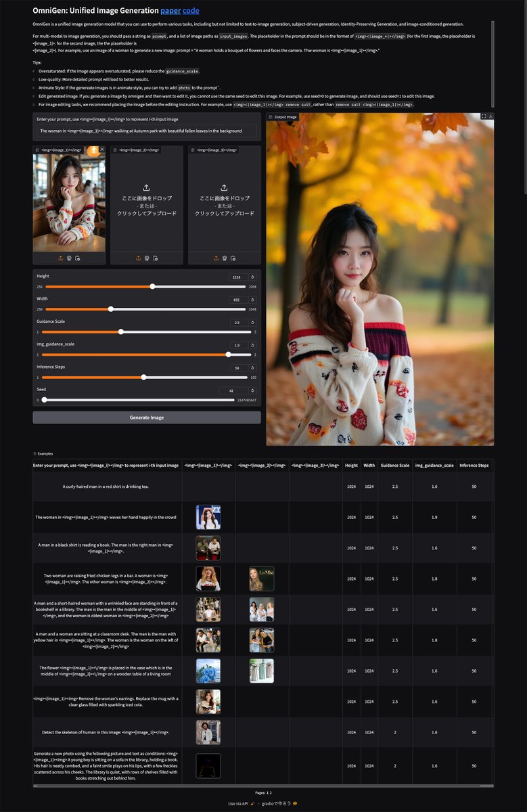527x812 pixels.
Task: Download the generated output image
Action: tap(490, 116)
